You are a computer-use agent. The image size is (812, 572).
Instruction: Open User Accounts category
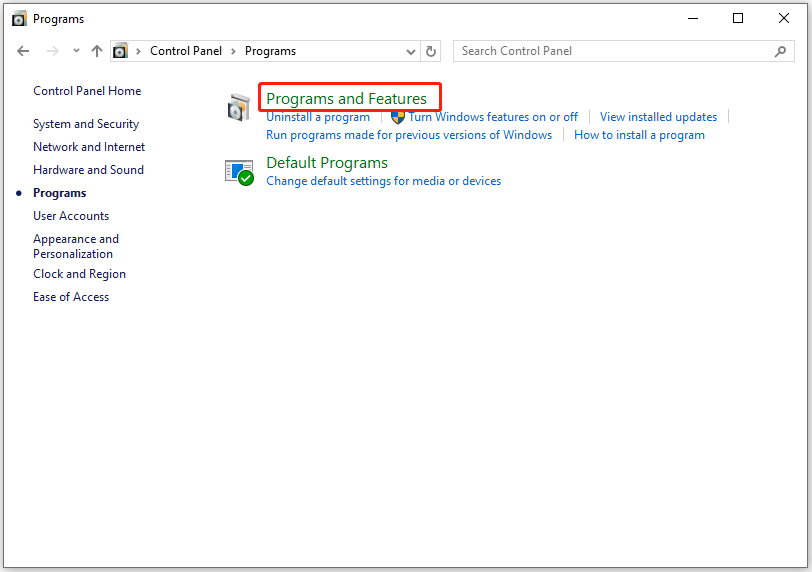(x=71, y=216)
